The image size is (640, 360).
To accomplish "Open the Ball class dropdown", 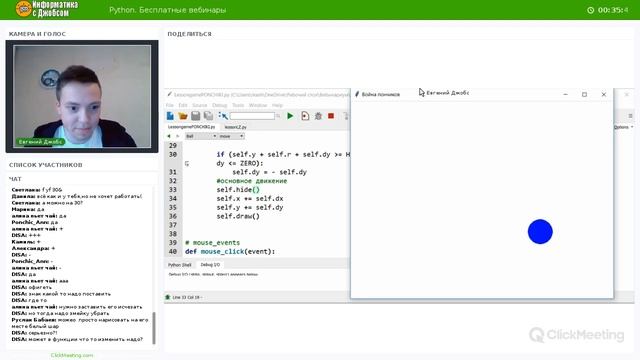I will tap(201, 136).
